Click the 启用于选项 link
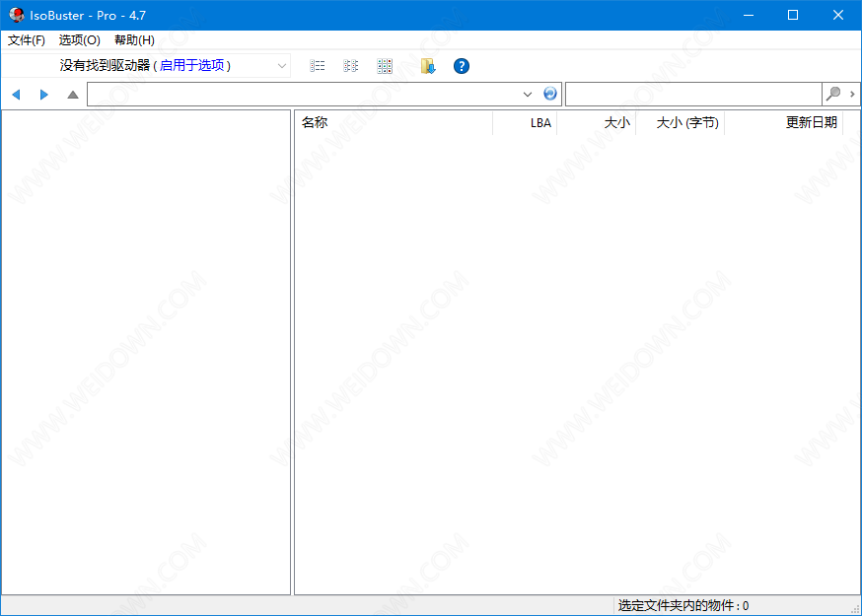The height and width of the screenshot is (616, 862). pos(192,65)
